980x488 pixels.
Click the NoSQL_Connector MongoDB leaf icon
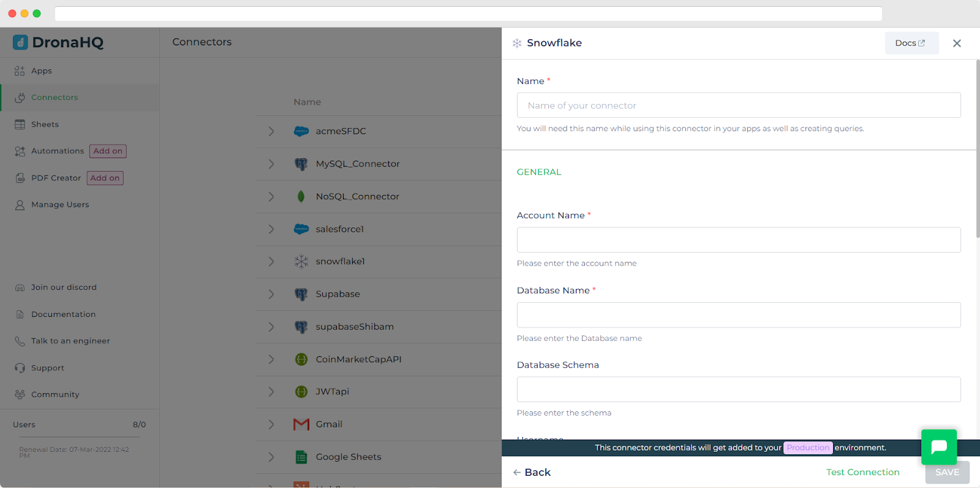click(301, 196)
